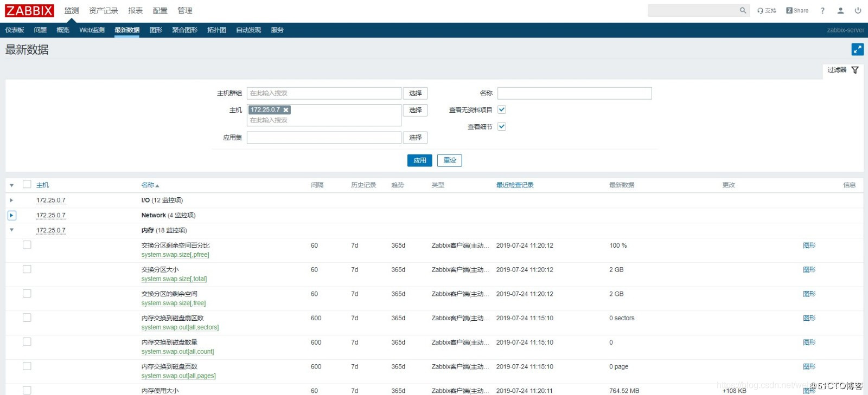Expand the Network application group
Viewport: 868px width, 395px height.
pos(11,215)
